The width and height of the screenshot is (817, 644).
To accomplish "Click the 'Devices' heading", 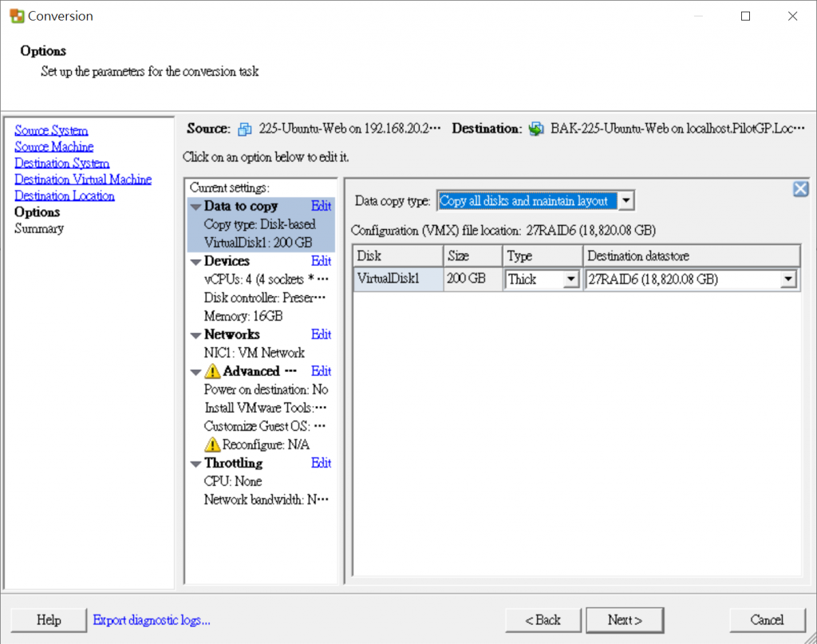I will click(x=227, y=260).
